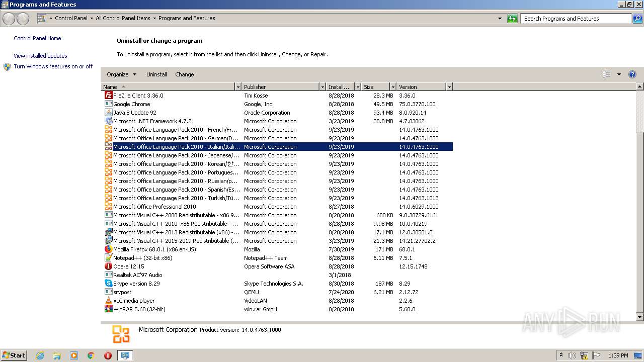The width and height of the screenshot is (644, 362).
Task: Open the Organize dropdown menu
Action: tap(121, 74)
